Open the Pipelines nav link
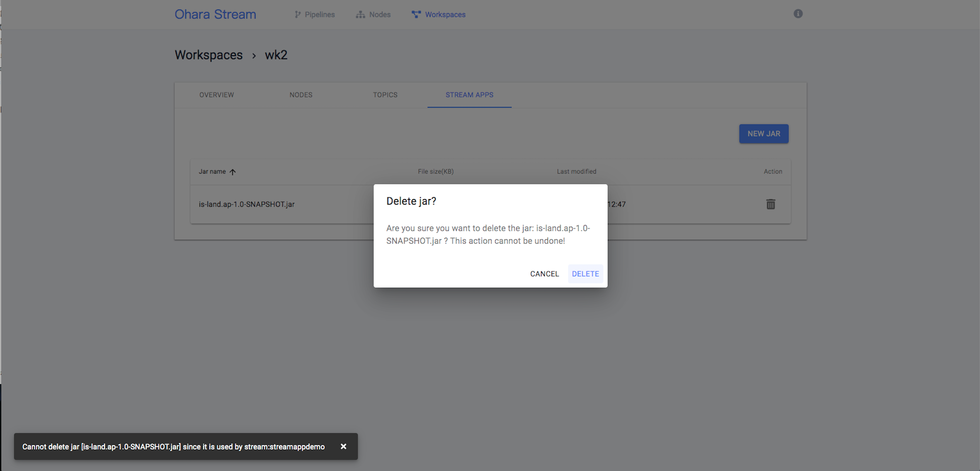The width and height of the screenshot is (980, 471). 315,15
